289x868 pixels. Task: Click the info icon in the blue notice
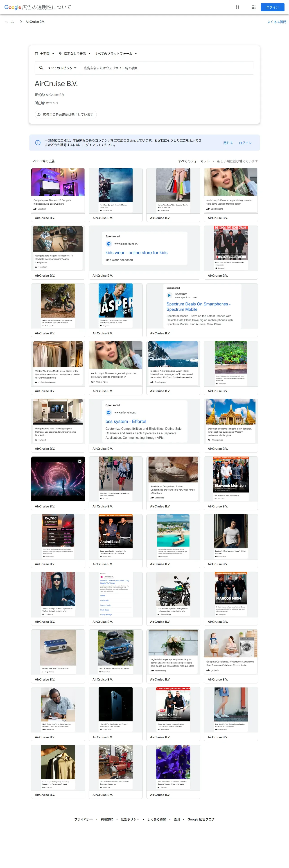[x=38, y=143]
